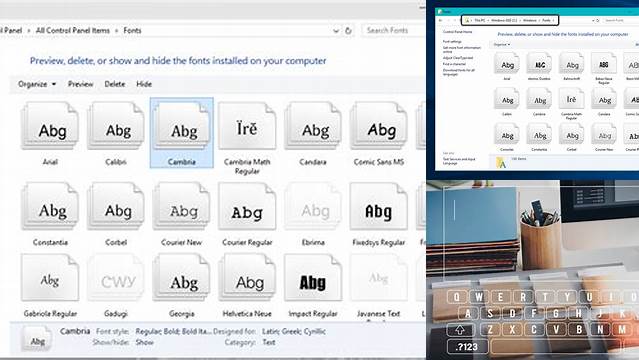The width and height of the screenshot is (639, 360).
Task: Select the Impact Regular font icon
Action: 313,278
